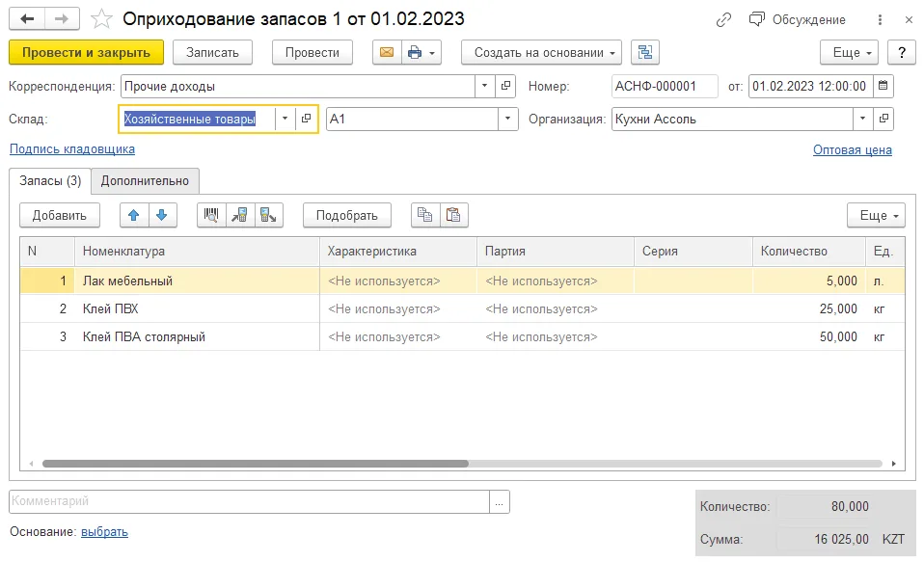Open the Корреспонденция value form icon
The image size is (924, 562).
pyautogui.click(x=505, y=86)
